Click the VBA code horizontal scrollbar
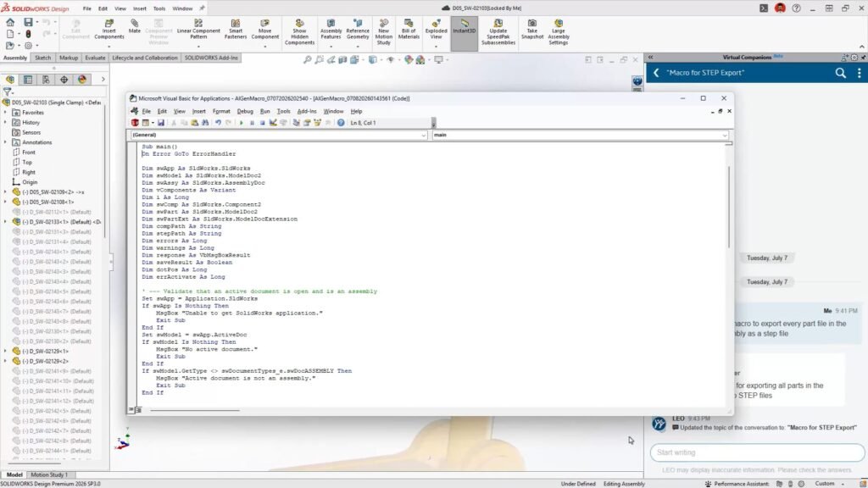This screenshot has height=488, width=868. (194, 411)
